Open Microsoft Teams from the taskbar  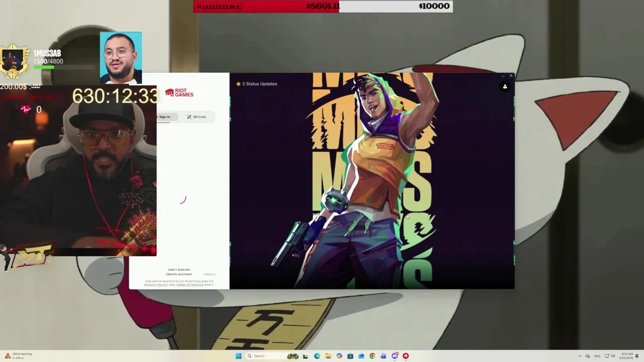click(x=383, y=356)
